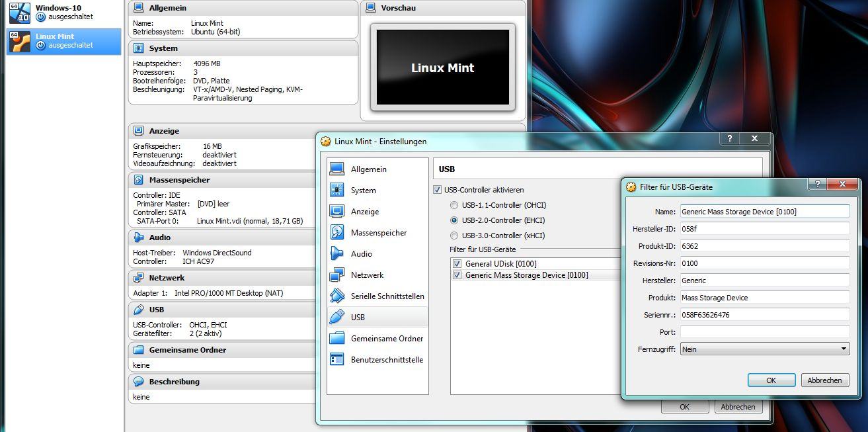Click Abbrechen in Einstellungen dialog
Screen dimensions: 868x432
click(x=738, y=407)
